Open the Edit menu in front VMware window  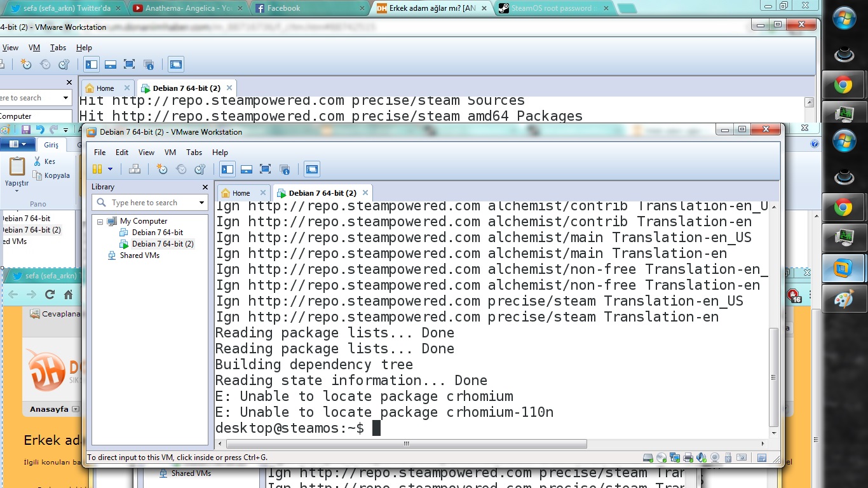coord(122,152)
